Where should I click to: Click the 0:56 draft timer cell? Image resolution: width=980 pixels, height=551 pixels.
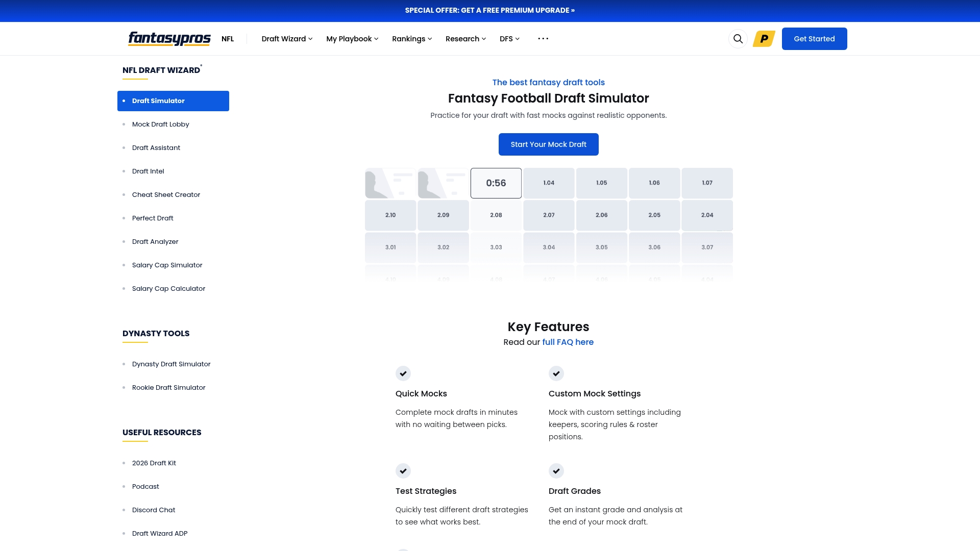tap(496, 183)
